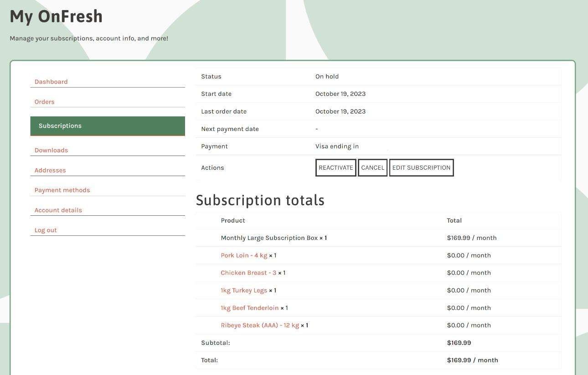The image size is (588, 375).
Task: Go to Orders in the account menu
Action: pyautogui.click(x=44, y=102)
